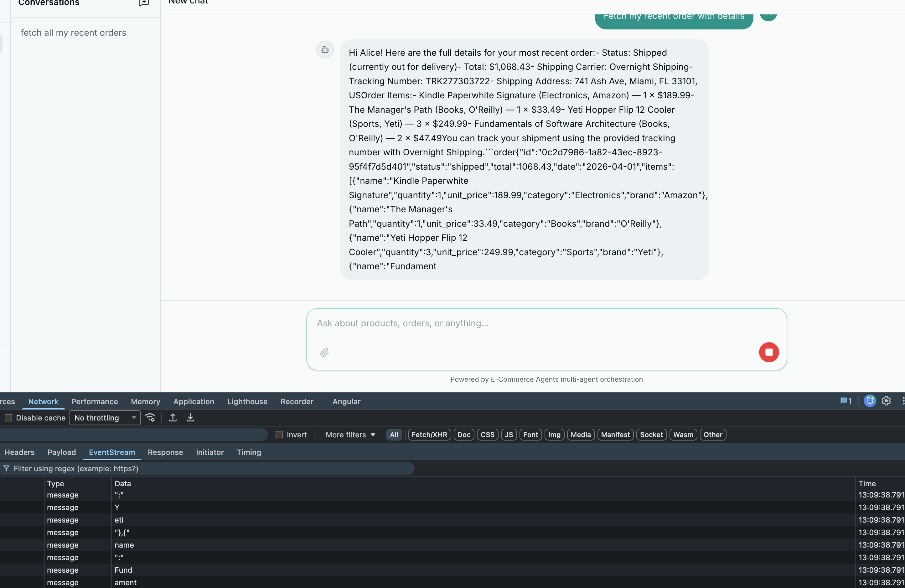Image resolution: width=905 pixels, height=588 pixels.
Task: Stop generation with the red stop button
Action: pos(769,352)
